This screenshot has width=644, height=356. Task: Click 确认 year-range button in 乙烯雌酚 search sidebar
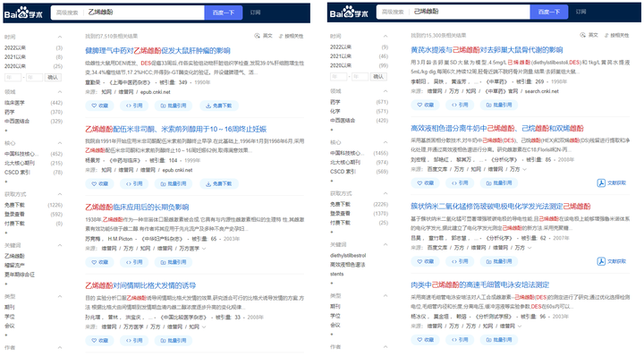(x=53, y=77)
